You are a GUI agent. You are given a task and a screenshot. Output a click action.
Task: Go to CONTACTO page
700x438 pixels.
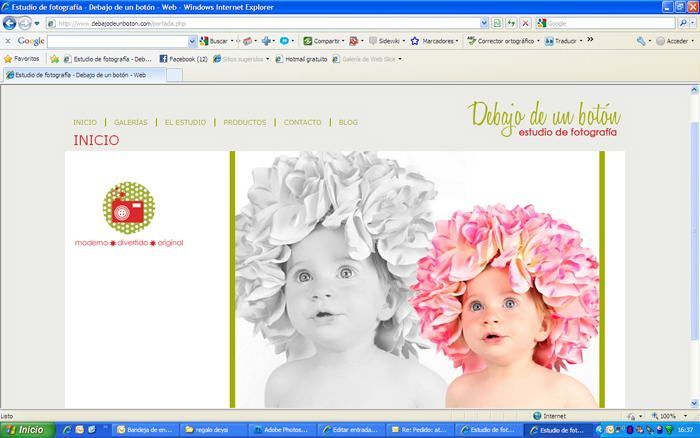coord(302,122)
